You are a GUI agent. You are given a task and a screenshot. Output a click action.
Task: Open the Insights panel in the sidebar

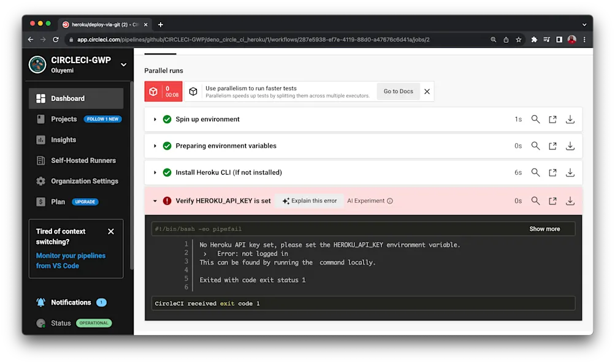(62, 140)
